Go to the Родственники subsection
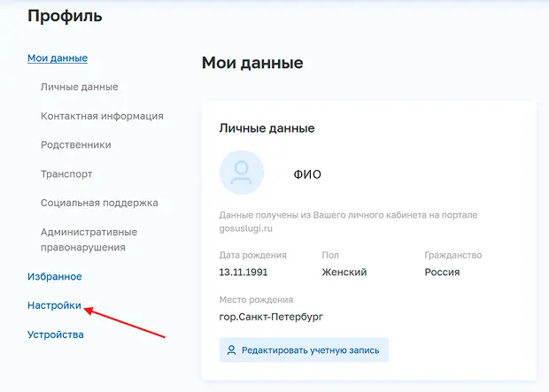549x392 pixels. (x=75, y=145)
